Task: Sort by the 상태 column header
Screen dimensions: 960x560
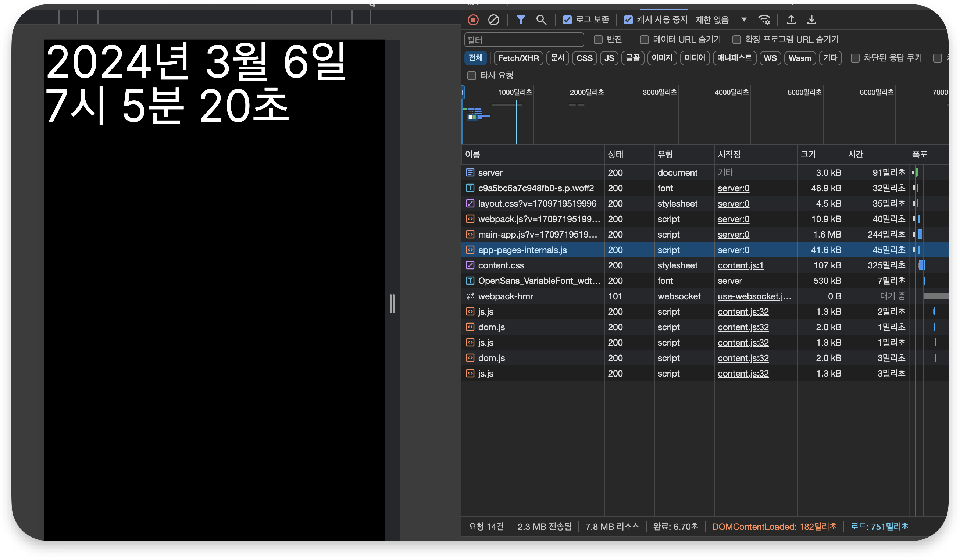Action: tap(629, 154)
